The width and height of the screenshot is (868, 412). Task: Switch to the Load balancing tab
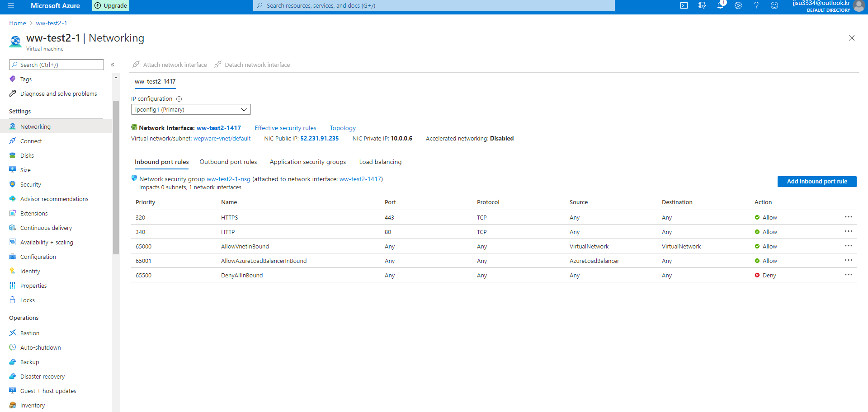point(380,162)
